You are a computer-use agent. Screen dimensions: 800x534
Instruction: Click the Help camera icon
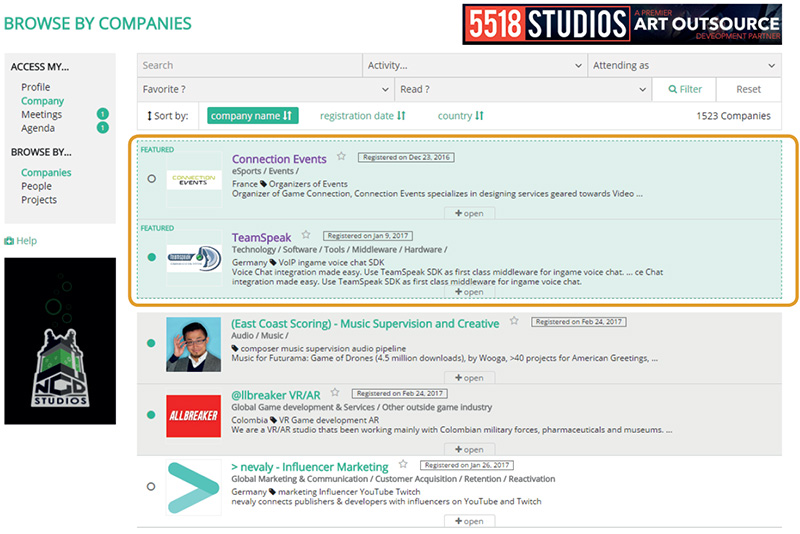[9, 241]
